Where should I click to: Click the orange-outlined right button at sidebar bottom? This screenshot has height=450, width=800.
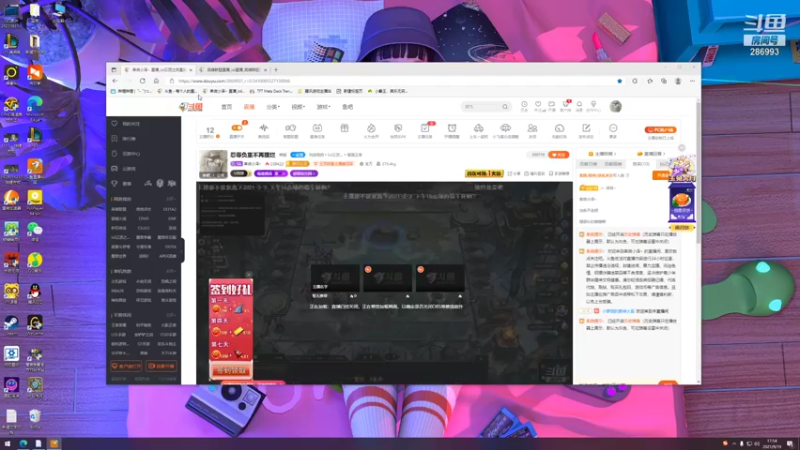coord(161,366)
